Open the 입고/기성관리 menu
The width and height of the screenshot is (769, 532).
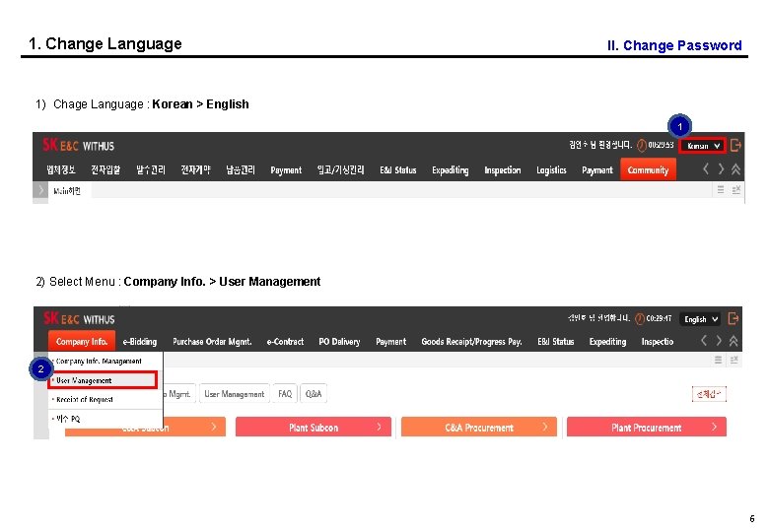(340, 170)
